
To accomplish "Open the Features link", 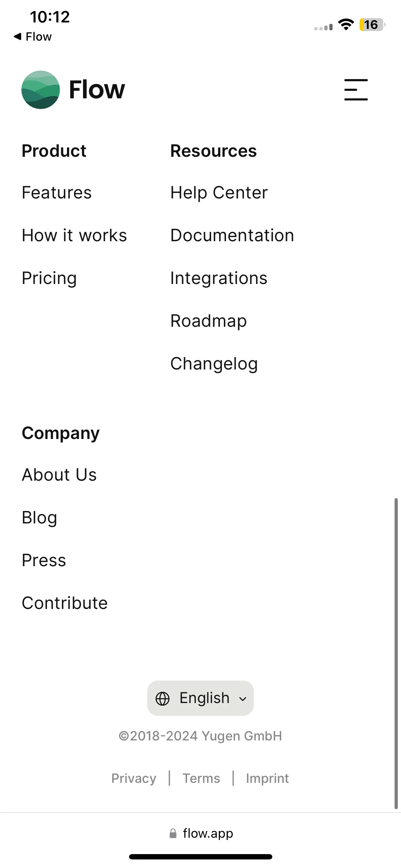I will [x=57, y=193].
